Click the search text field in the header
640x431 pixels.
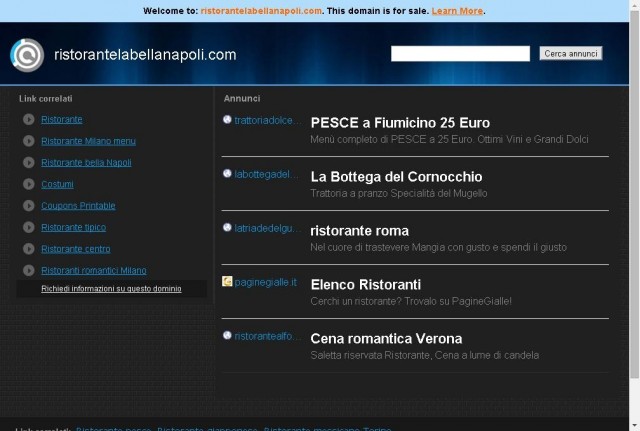[460, 53]
